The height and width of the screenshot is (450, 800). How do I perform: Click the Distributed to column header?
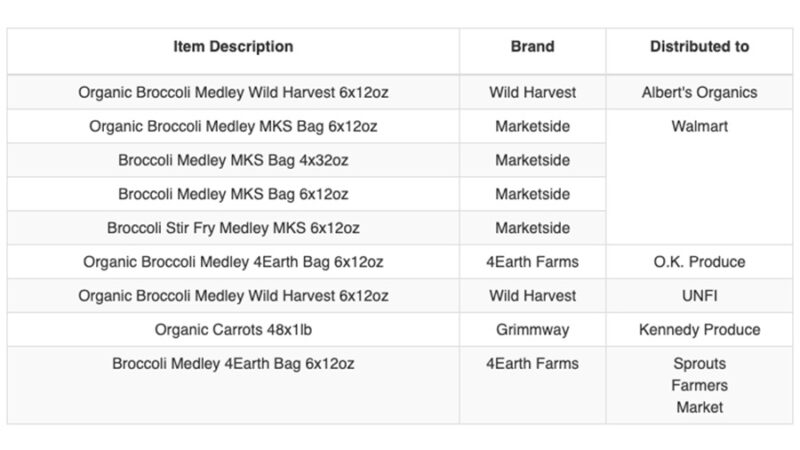[x=699, y=46]
